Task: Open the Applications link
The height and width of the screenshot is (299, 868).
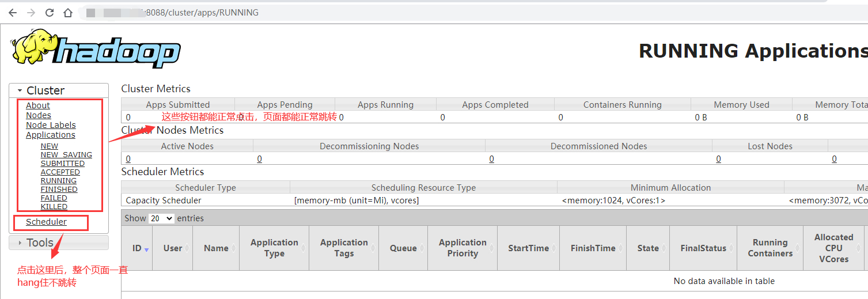Action: coord(51,135)
